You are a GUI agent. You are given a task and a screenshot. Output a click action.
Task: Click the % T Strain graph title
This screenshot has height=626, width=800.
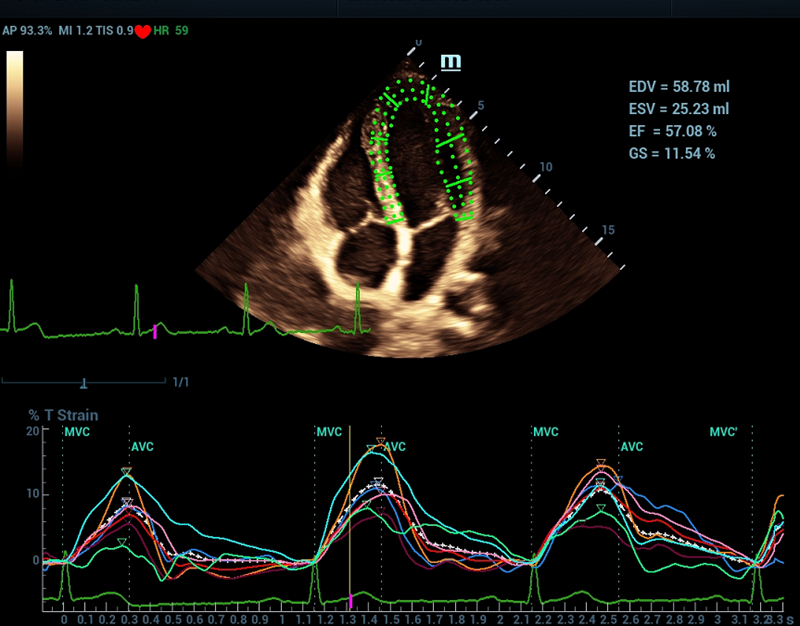coord(63,415)
